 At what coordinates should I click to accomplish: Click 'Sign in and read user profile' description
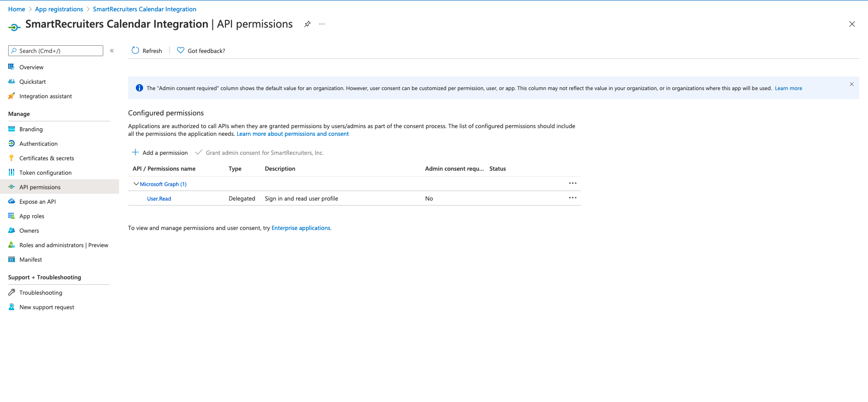302,199
